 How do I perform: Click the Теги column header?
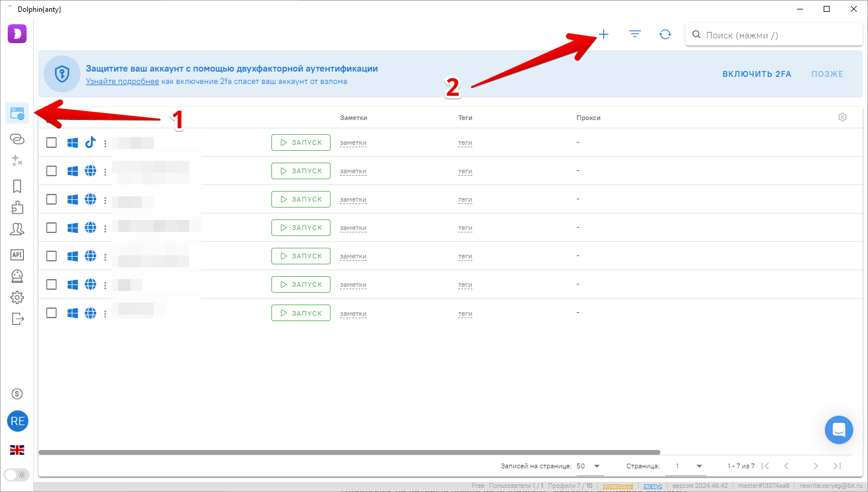coord(465,118)
